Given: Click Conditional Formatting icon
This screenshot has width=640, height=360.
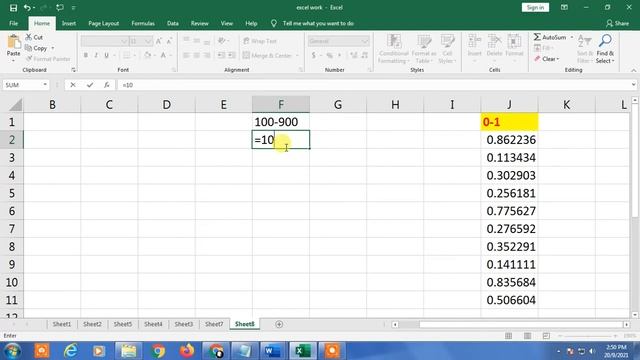Looking at the screenshot, I should [393, 49].
